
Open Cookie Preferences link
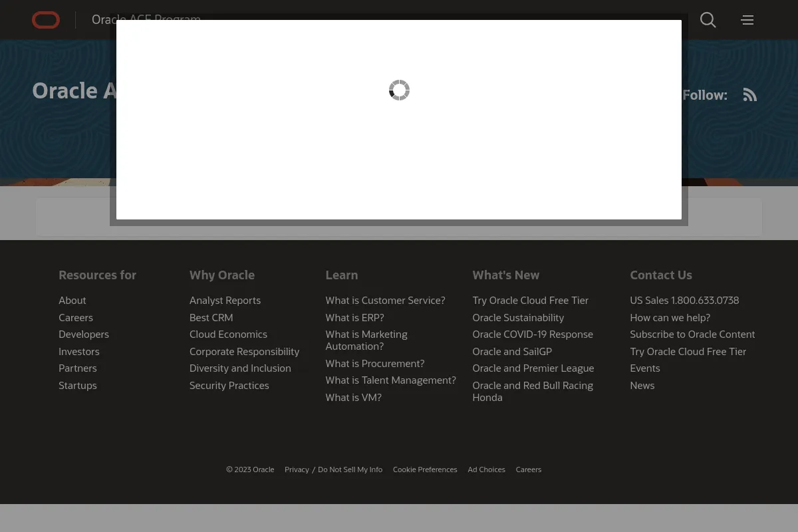(425, 469)
